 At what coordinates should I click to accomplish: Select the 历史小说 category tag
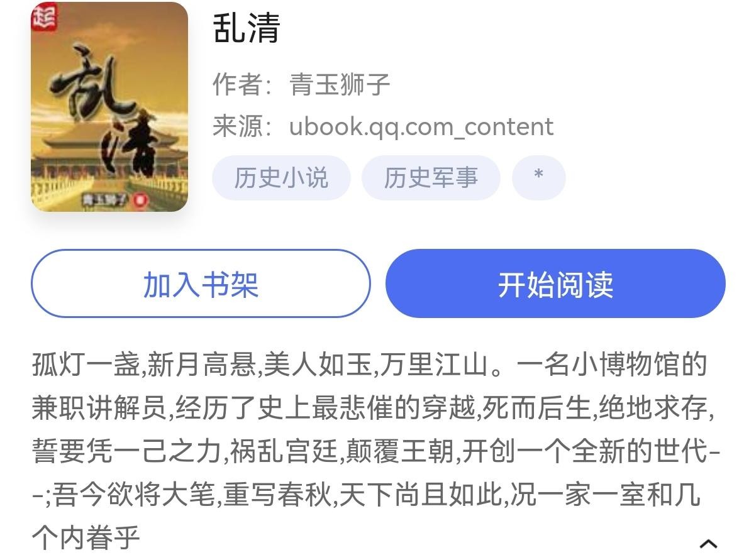pyautogui.click(x=281, y=177)
